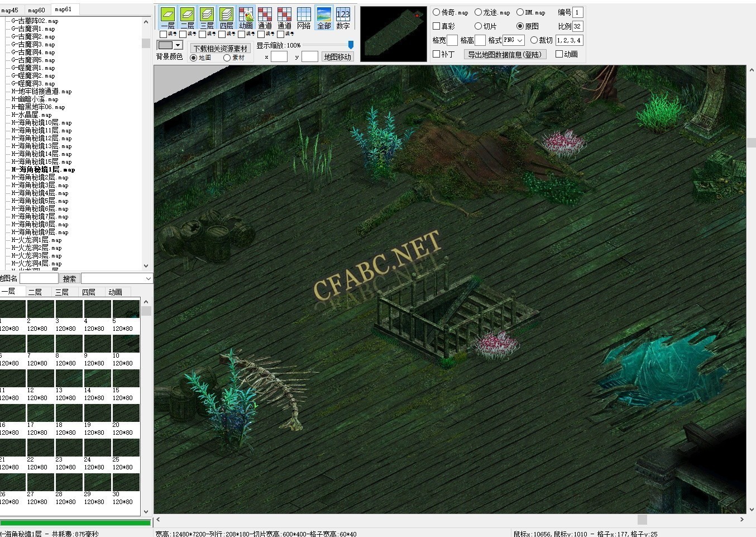Toggle the 一层 layer icon

pos(168,17)
